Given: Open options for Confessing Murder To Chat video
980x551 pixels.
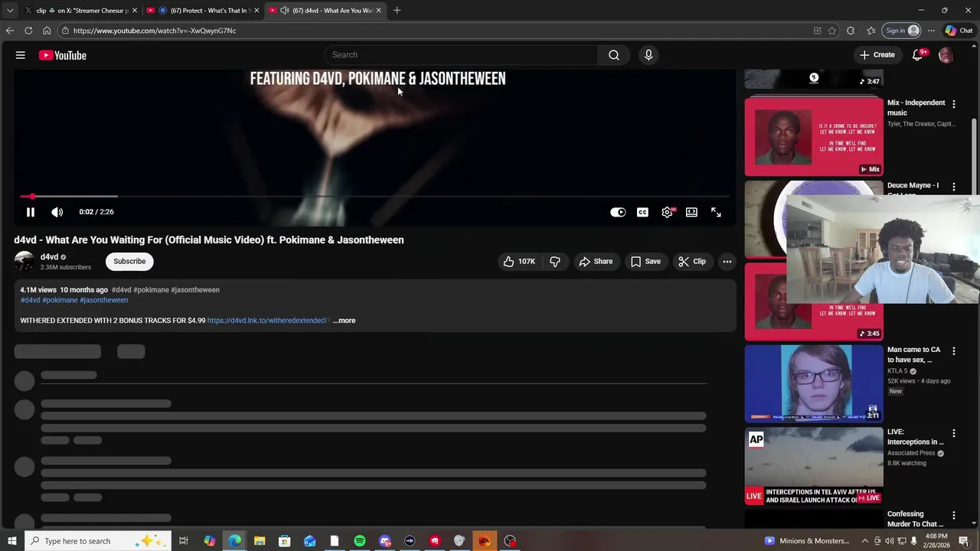Looking at the screenshot, I should (954, 516).
